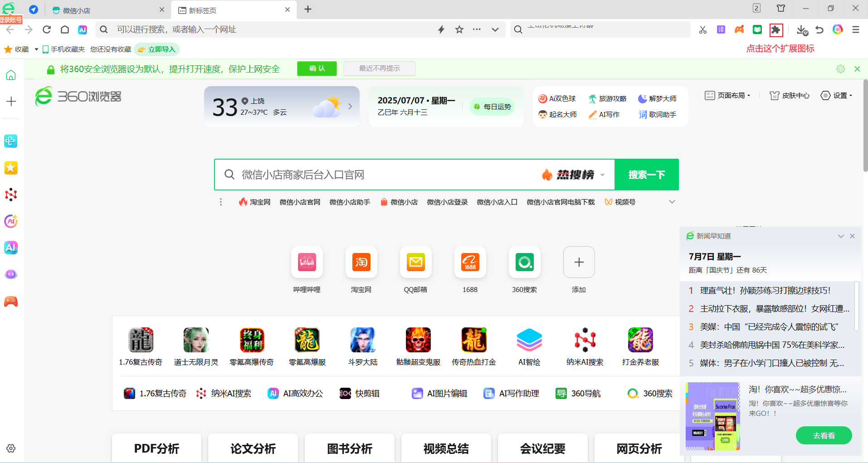Collapse the 新闻早知道 panel
This screenshot has height=463, width=868.
841,236
